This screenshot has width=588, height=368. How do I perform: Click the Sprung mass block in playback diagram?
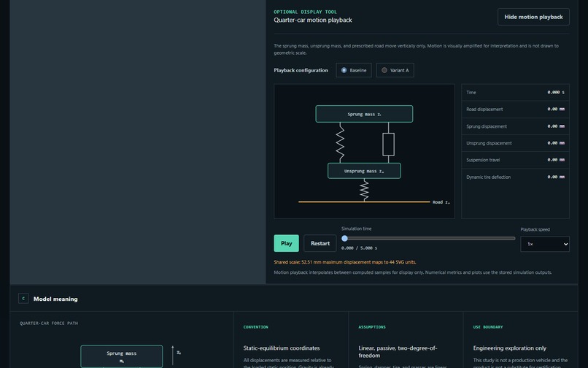tap(364, 114)
